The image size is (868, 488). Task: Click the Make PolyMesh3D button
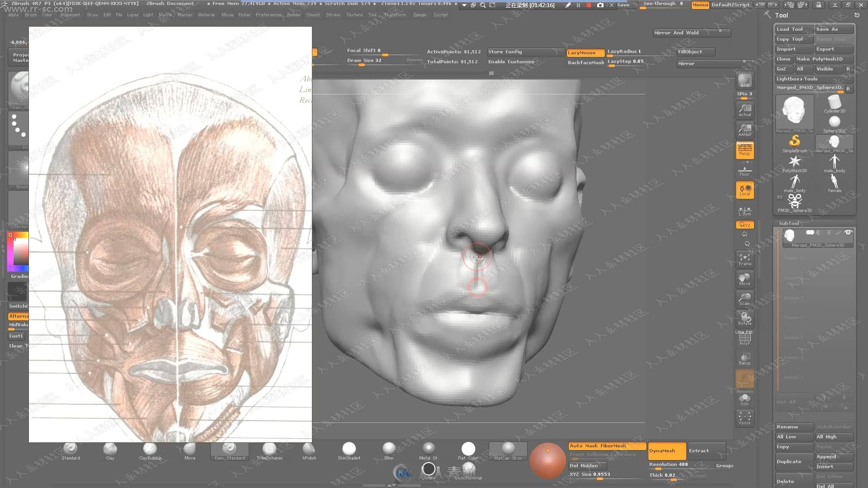(x=825, y=59)
